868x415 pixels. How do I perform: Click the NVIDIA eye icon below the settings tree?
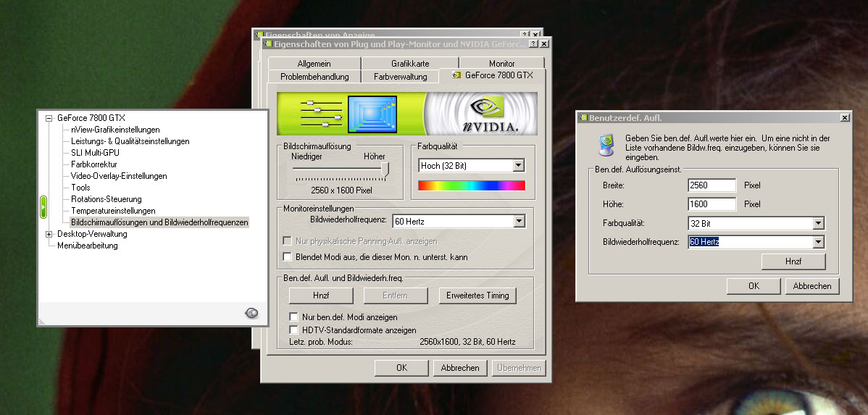[x=251, y=313]
